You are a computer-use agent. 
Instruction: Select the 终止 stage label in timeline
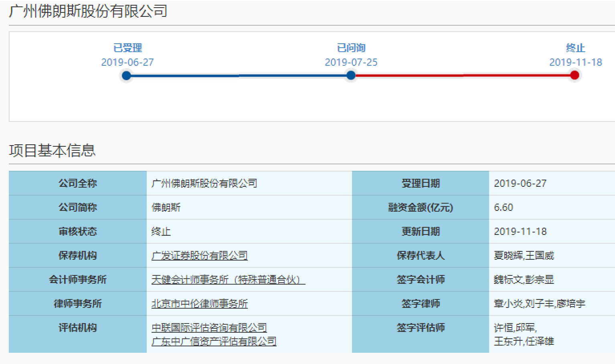pyautogui.click(x=575, y=48)
